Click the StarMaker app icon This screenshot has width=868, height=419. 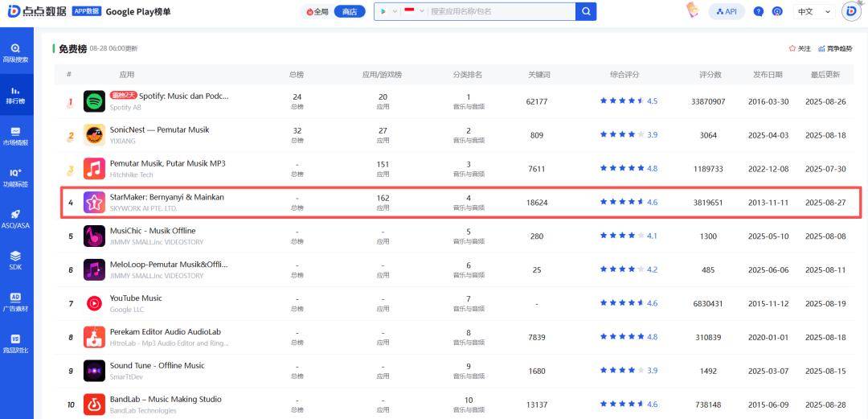click(94, 203)
